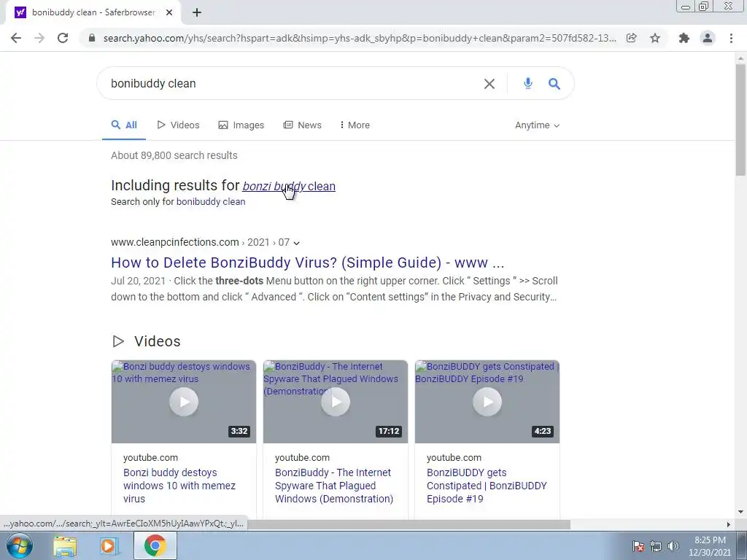This screenshot has height=560, width=747.
Task: Open Bonzi buddy destoys windows 10 link
Action: click(x=179, y=486)
